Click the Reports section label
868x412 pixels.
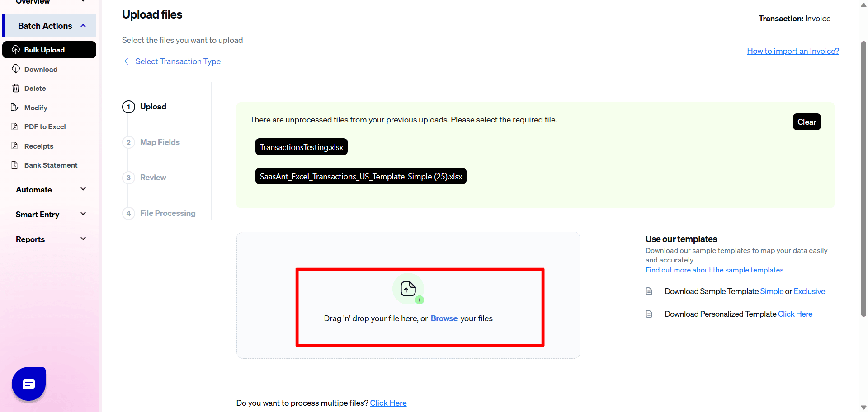tap(30, 239)
